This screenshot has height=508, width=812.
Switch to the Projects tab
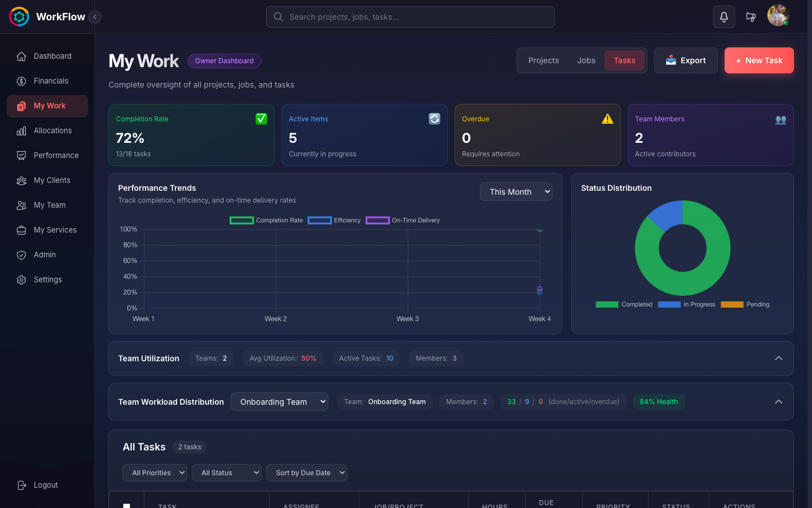coord(543,60)
